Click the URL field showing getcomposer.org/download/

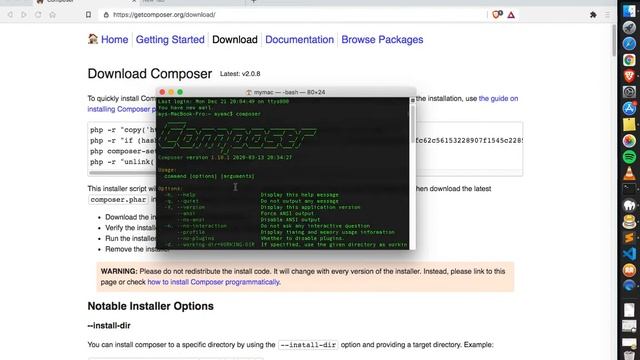click(x=292, y=15)
